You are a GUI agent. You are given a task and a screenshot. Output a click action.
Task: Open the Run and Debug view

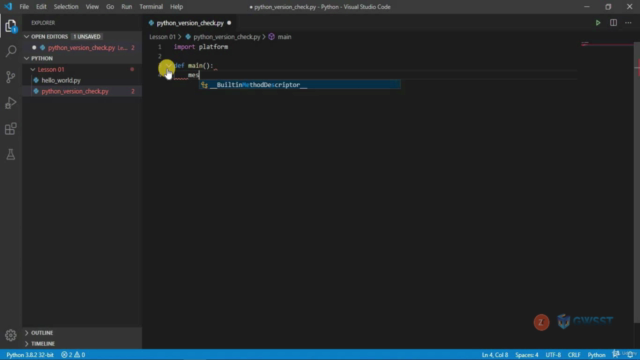pos(11,103)
